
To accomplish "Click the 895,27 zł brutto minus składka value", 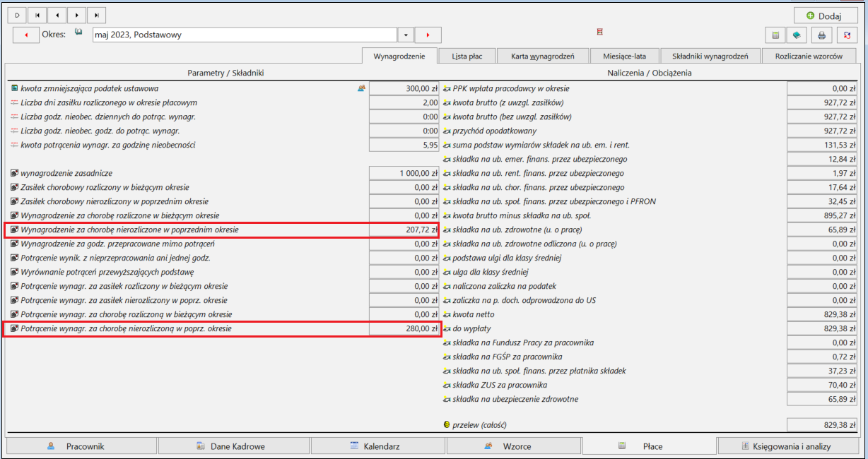I will [822, 215].
